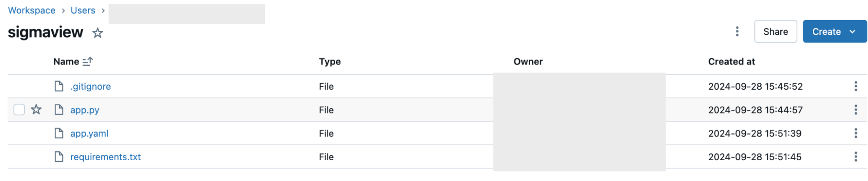Star the sigmaview folder as favorite
The height and width of the screenshot is (181, 868).
[98, 33]
